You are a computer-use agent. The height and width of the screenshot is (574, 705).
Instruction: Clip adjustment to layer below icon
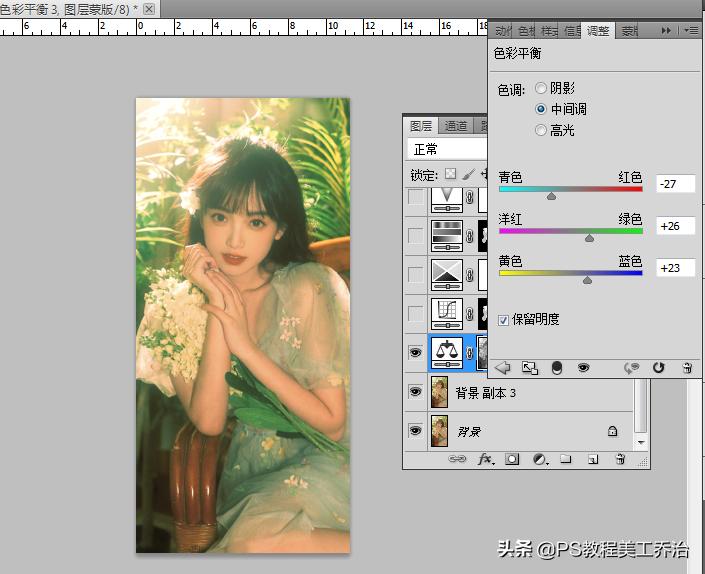(x=557, y=368)
